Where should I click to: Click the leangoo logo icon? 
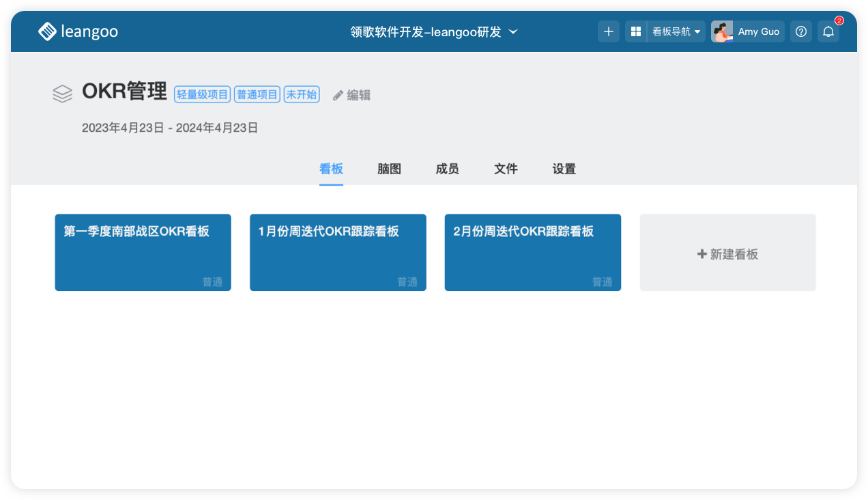pyautogui.click(x=47, y=31)
